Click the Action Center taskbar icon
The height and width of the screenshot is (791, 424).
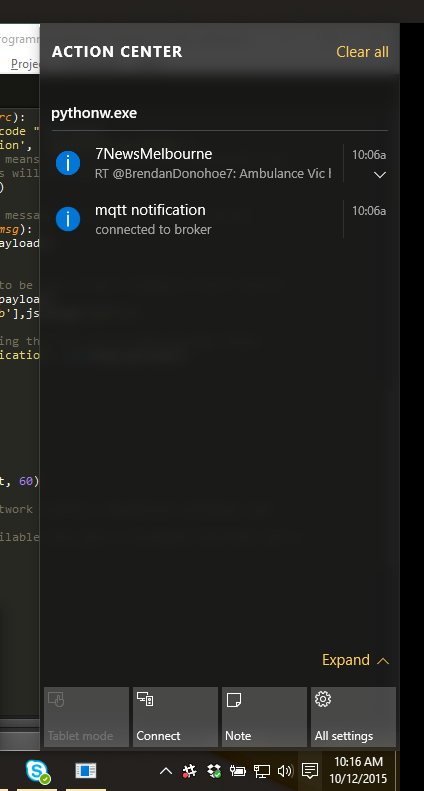pos(310,771)
